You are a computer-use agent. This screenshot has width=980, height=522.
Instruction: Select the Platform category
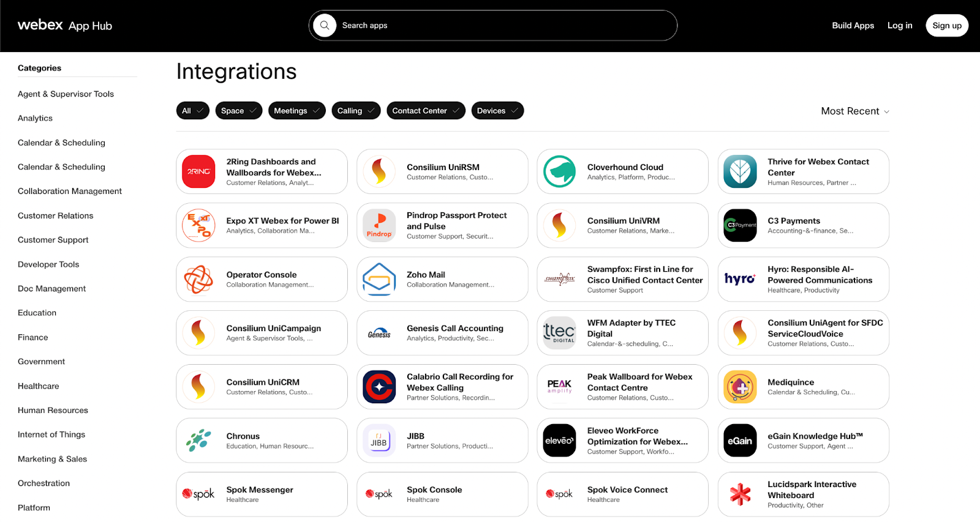34,508
